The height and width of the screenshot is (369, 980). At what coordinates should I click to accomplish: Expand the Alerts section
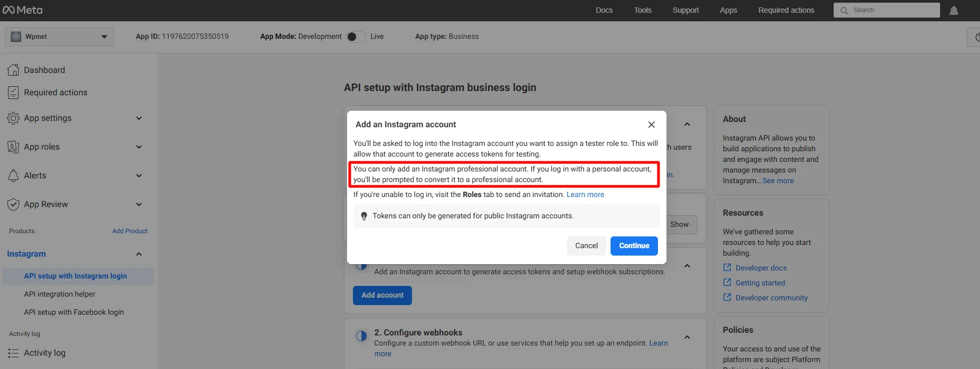139,176
